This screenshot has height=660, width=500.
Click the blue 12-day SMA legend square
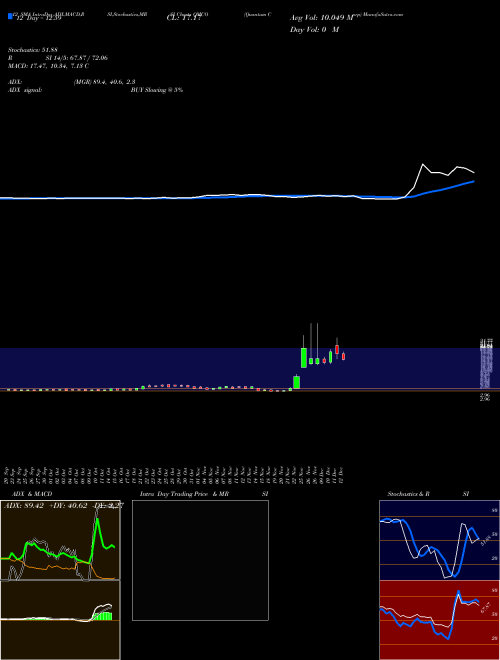click(10, 16)
